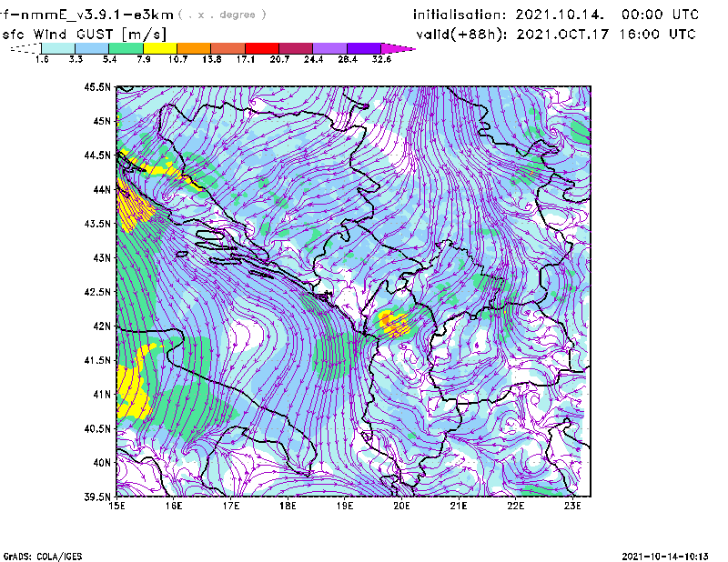Viewport: 728px width, 562px height.
Task: Click the legend value '17.1'
Action: tap(246, 59)
